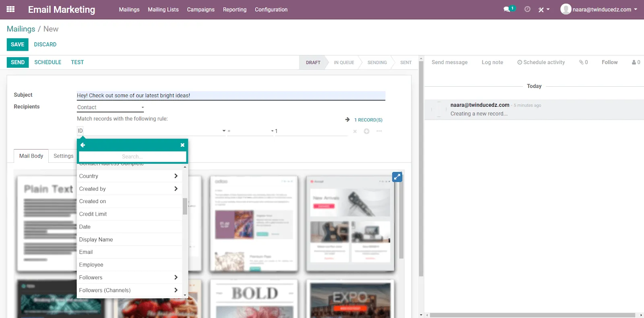Screen dimensions: 644x318
Task: Select the SENDING status stage
Action: pos(377,62)
